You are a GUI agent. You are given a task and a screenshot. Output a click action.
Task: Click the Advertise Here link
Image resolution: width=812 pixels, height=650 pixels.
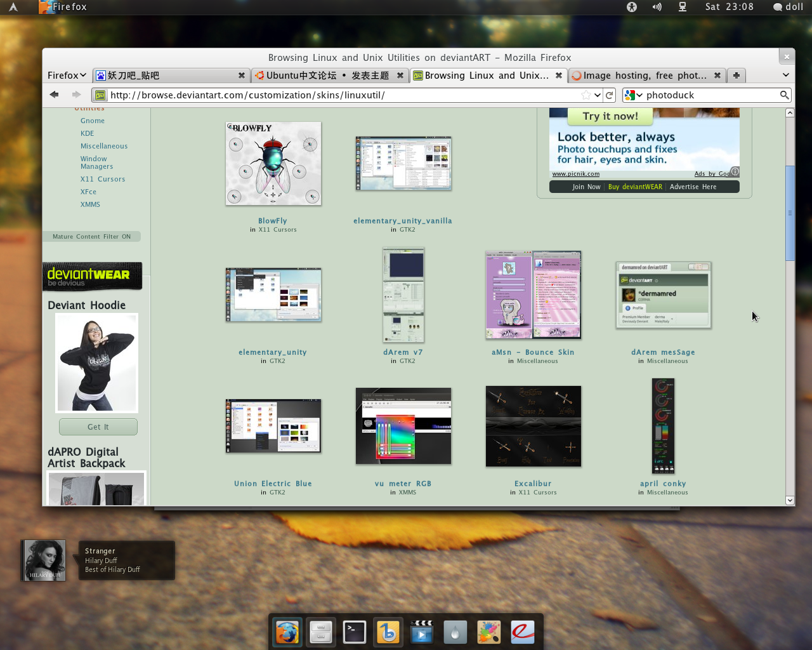(x=693, y=187)
